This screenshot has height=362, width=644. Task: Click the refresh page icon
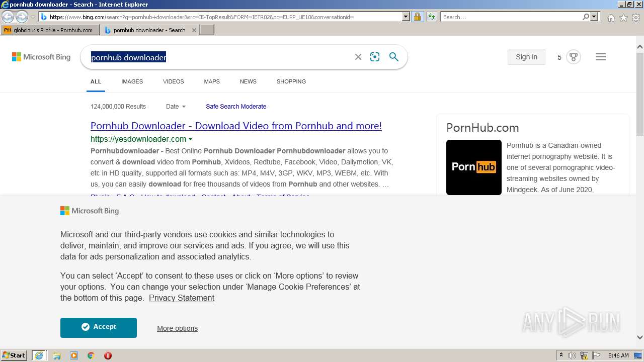coord(431,17)
